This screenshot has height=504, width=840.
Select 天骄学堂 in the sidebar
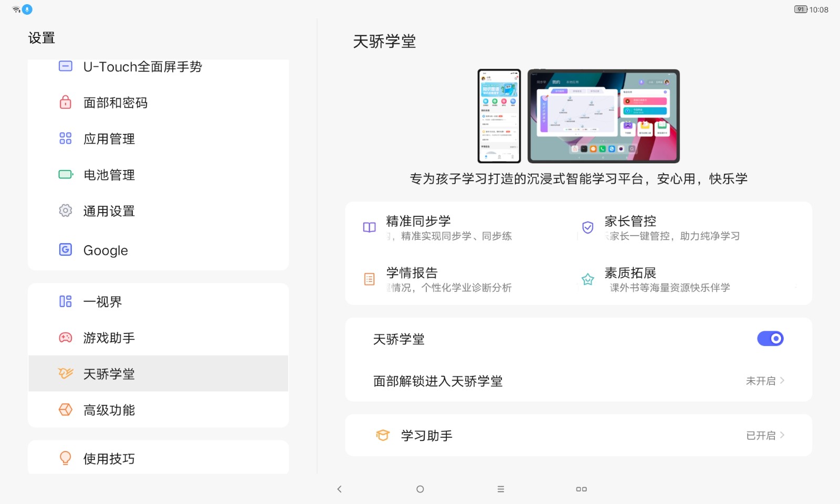pos(158,373)
